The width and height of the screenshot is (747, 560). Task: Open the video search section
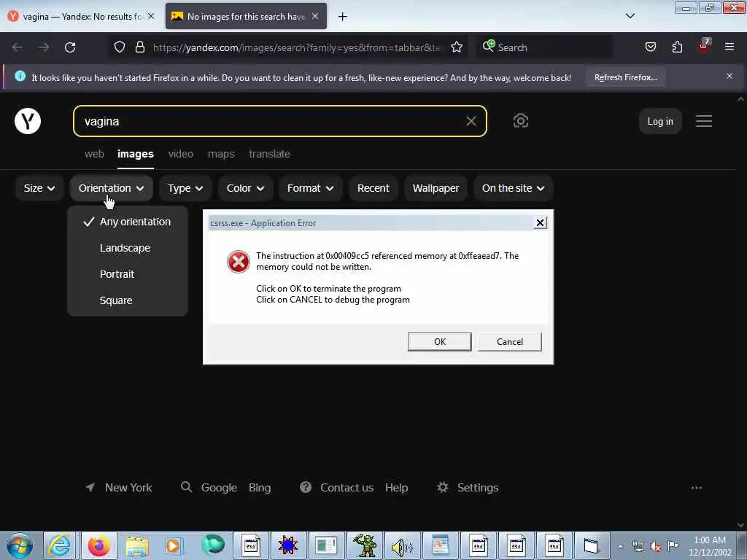pyautogui.click(x=181, y=154)
